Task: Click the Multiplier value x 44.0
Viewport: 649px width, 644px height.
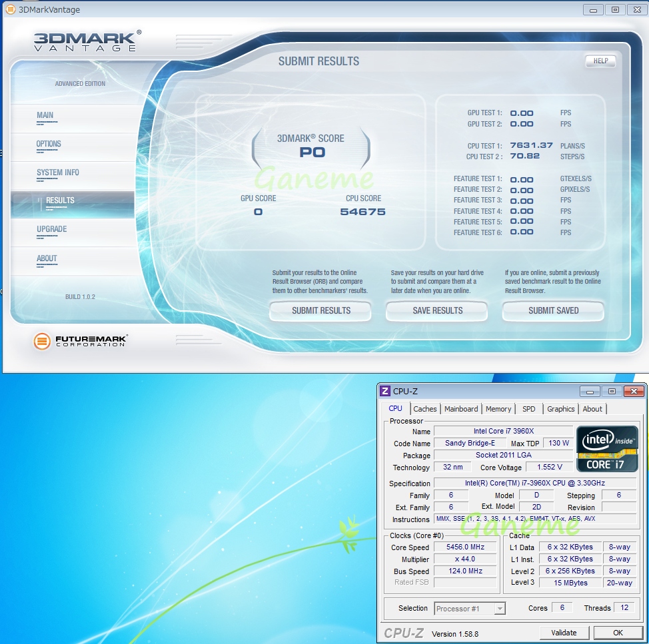Action: (465, 559)
